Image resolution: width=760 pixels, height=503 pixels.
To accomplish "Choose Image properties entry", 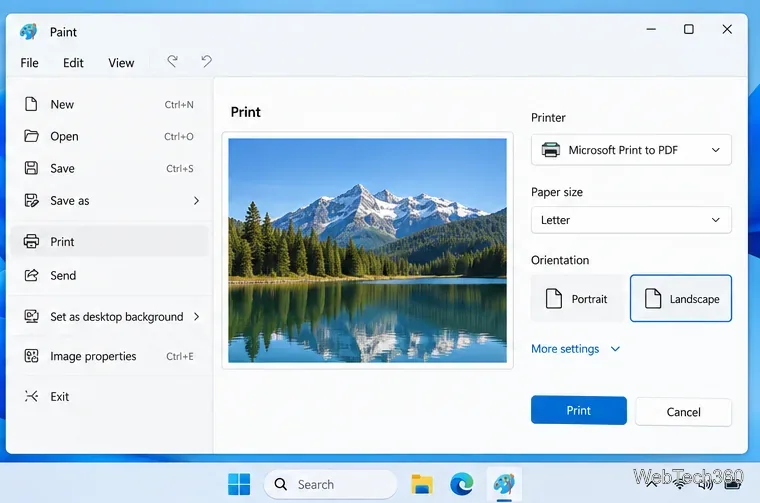I will tap(110, 356).
